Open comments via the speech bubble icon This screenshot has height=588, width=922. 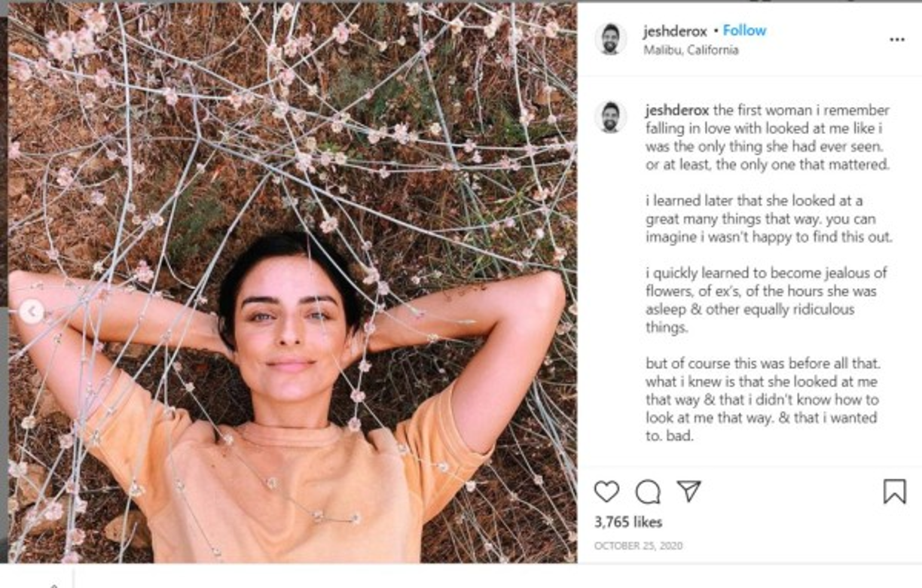click(x=648, y=492)
